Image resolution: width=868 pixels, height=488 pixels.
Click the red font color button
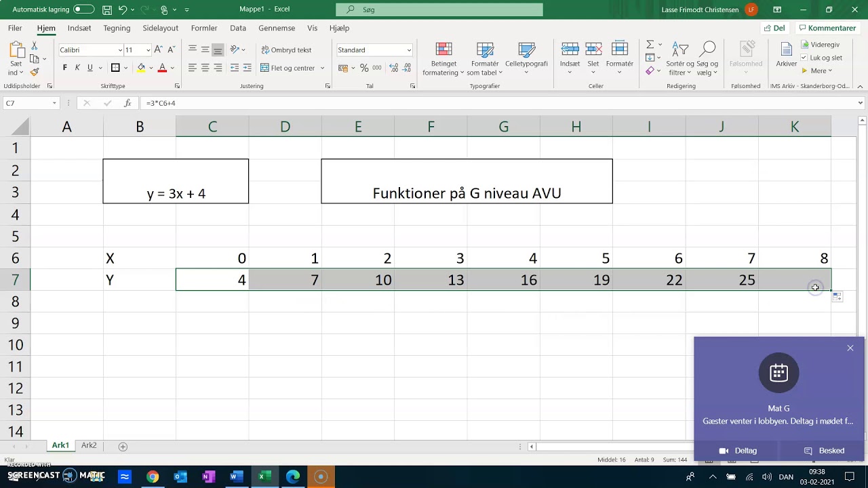click(162, 68)
